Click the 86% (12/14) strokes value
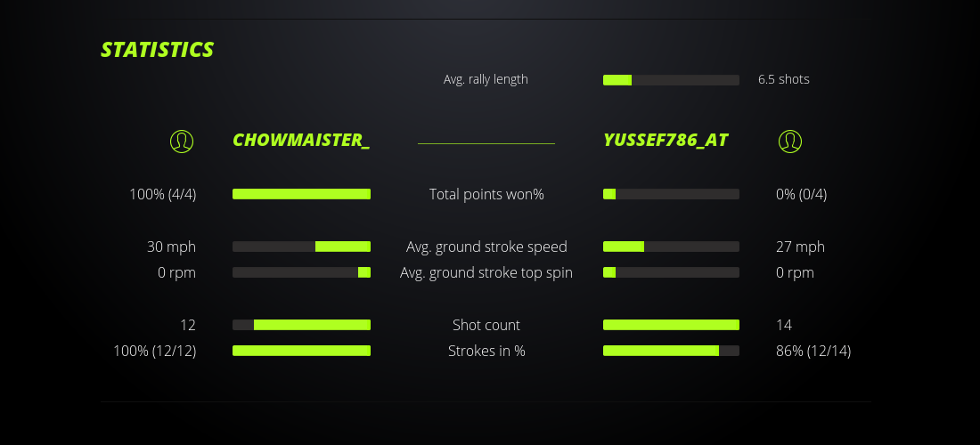This screenshot has height=445, width=980. 813,351
